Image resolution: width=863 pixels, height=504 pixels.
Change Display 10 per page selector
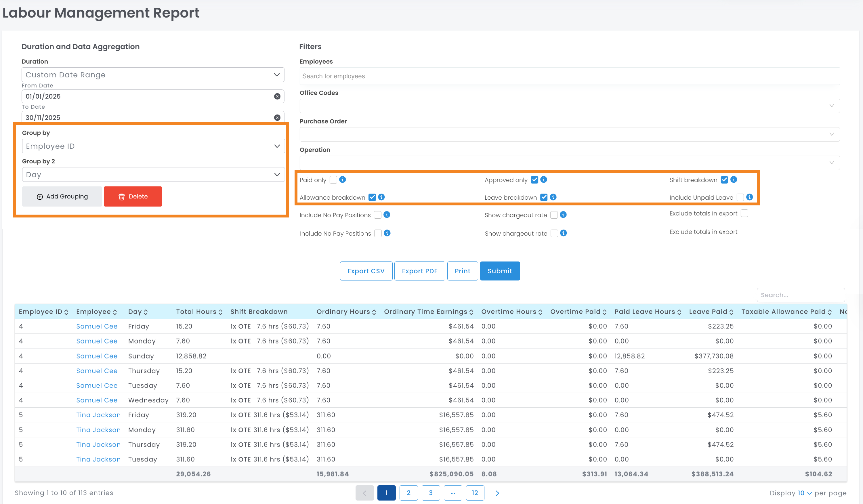pyautogui.click(x=804, y=493)
